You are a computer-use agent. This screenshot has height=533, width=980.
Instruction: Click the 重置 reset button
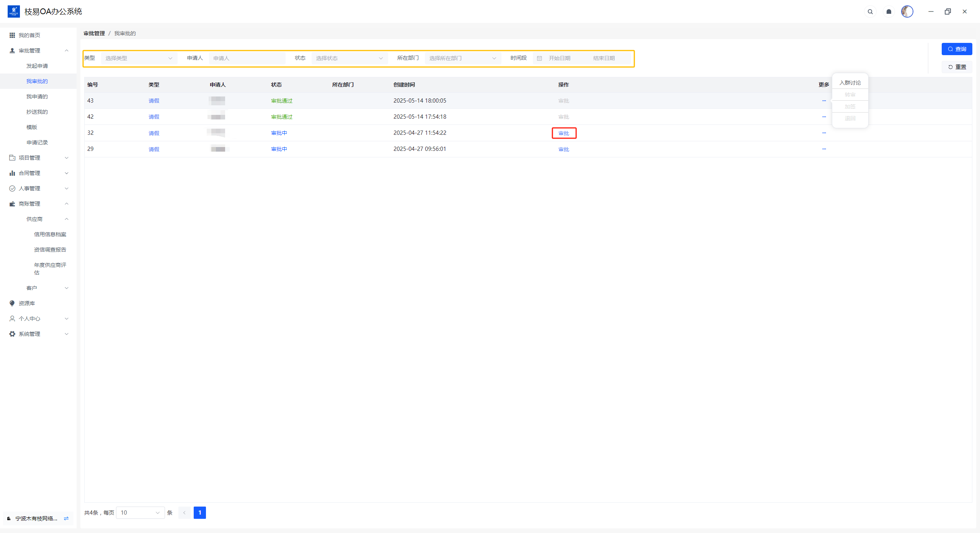coord(957,67)
